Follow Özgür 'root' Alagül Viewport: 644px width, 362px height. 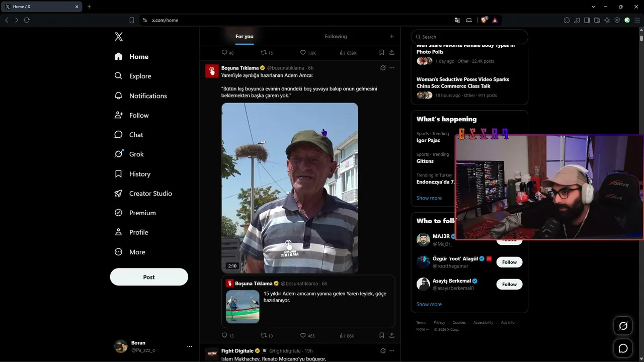(509, 262)
